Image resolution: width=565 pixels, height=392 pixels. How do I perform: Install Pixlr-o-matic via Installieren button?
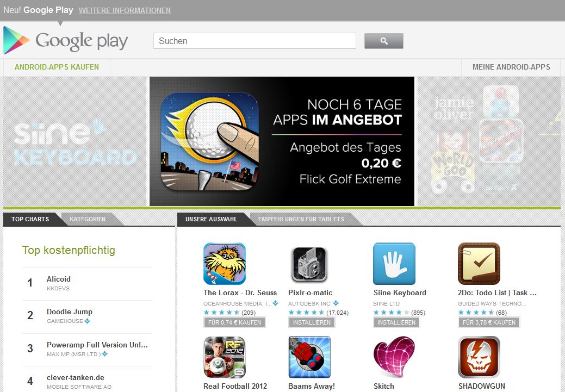coord(312,322)
